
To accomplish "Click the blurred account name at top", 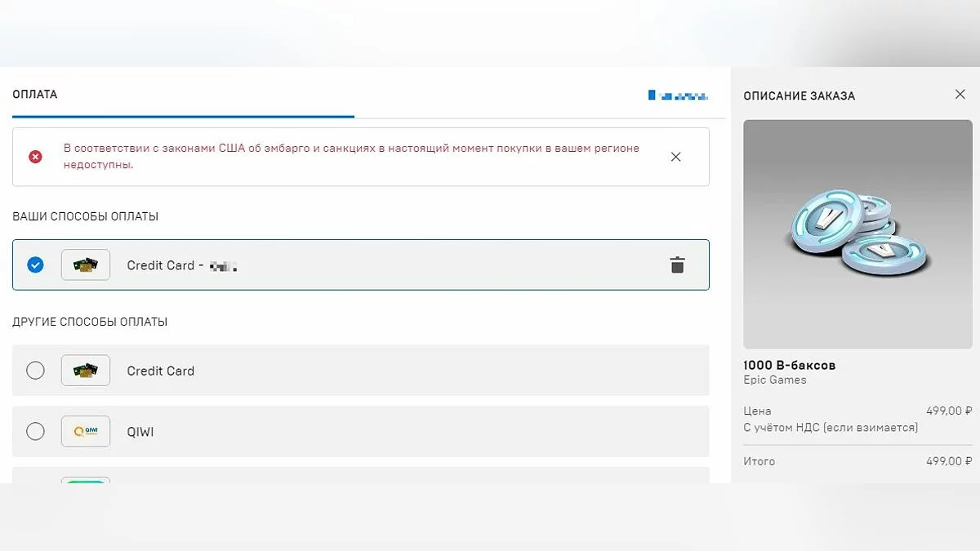I will (x=677, y=96).
